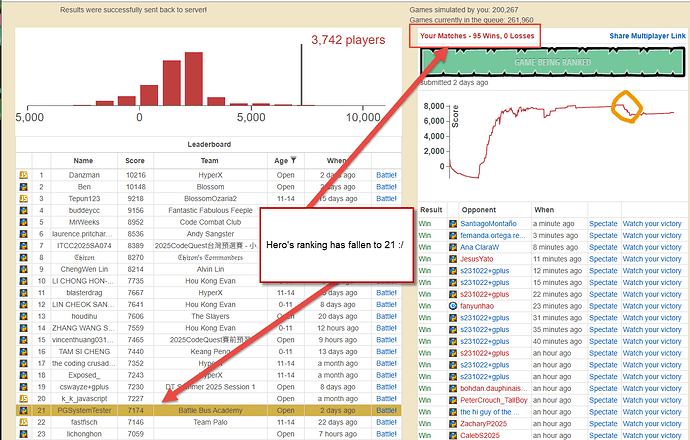
Task: Click the tallest red histogram bar
Action: pyautogui.click(x=194, y=79)
